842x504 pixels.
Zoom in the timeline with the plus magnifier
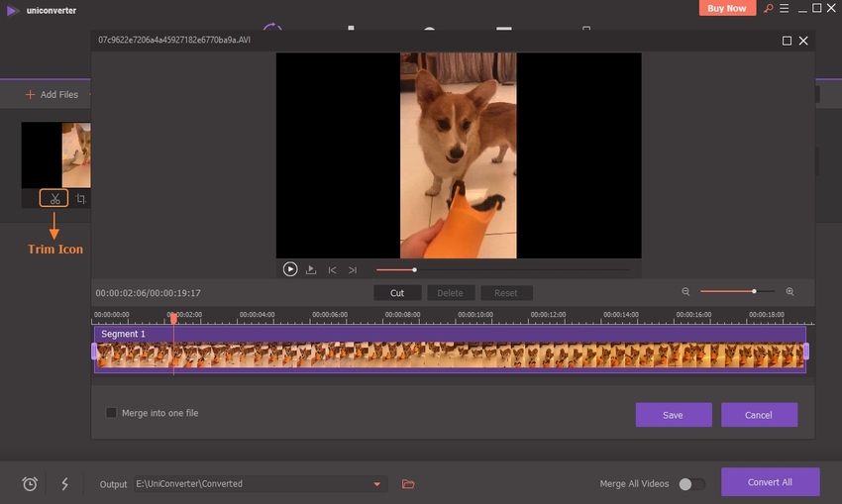coord(789,292)
